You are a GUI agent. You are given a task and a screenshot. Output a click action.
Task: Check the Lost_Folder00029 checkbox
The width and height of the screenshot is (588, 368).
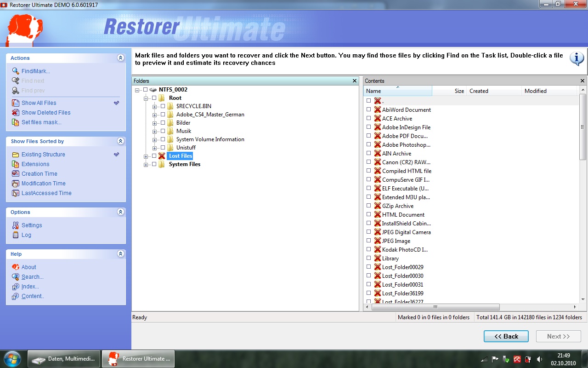[x=369, y=267]
